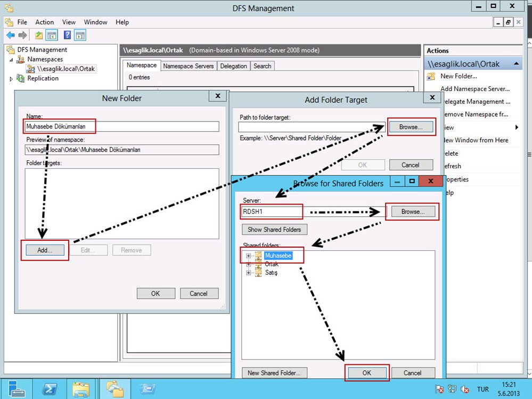Click the Action Center flag tray icon

pyautogui.click(x=439, y=389)
